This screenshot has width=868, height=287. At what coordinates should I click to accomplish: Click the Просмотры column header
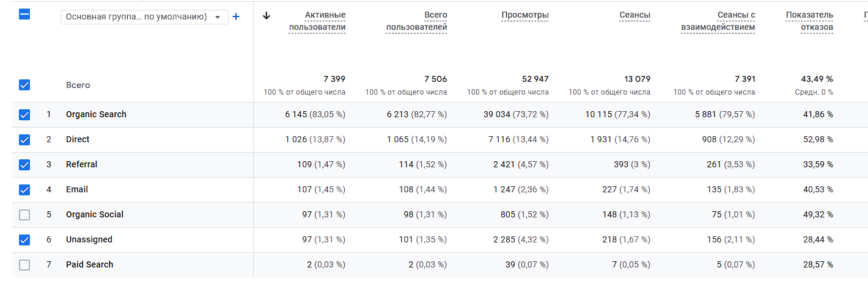(x=524, y=15)
